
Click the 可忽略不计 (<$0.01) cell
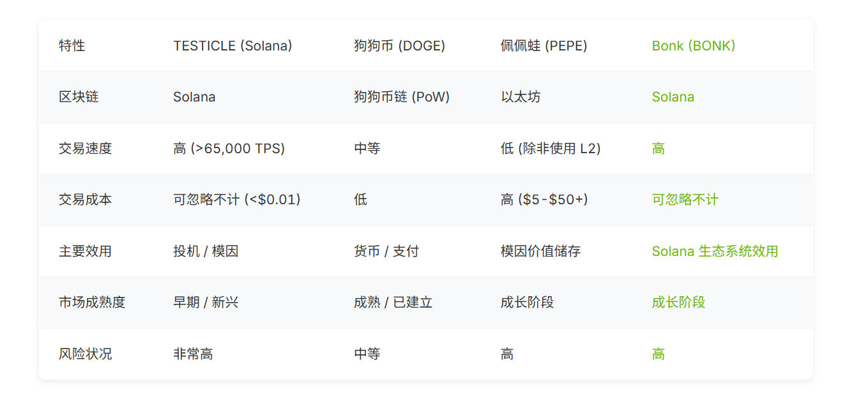[x=236, y=200]
